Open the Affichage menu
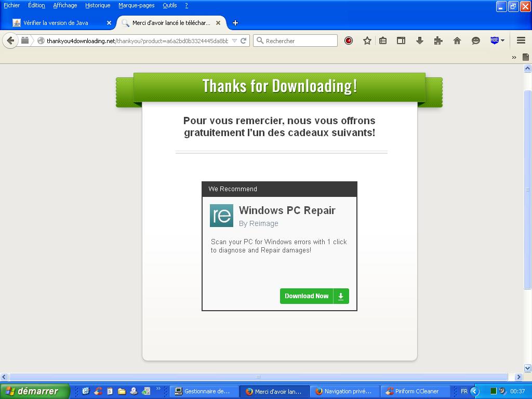 tap(65, 5)
